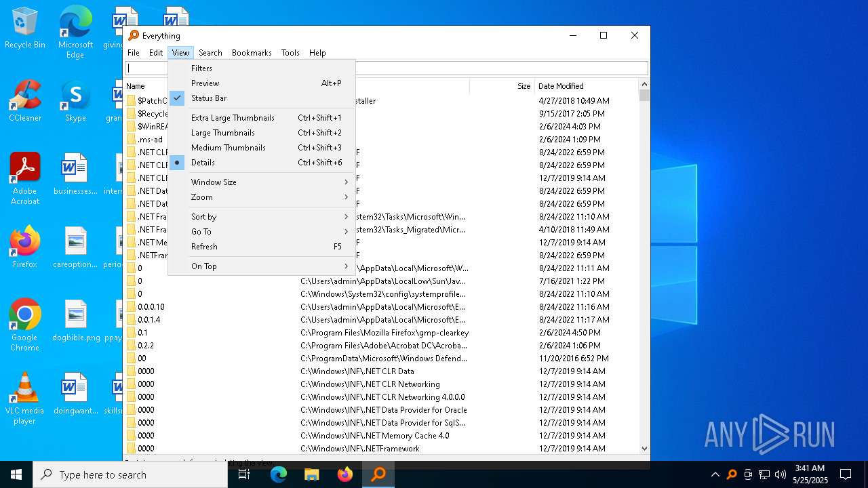Viewport: 868px width, 488px height.
Task: Open the Help menu
Action: click(x=317, y=53)
